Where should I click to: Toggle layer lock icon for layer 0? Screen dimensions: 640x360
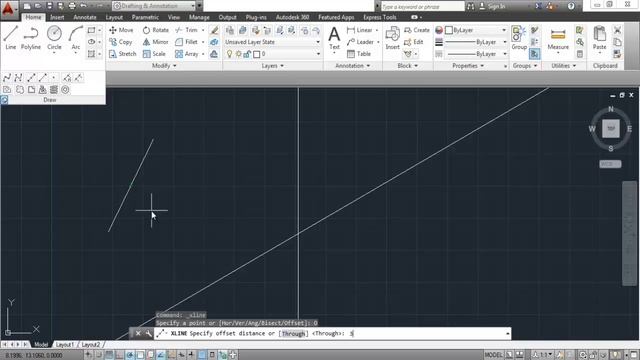[x=247, y=54]
